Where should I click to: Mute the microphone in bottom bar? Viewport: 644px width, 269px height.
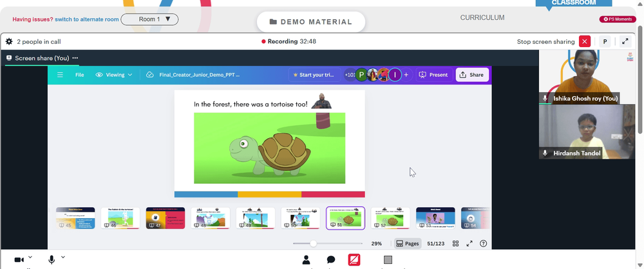point(52,259)
